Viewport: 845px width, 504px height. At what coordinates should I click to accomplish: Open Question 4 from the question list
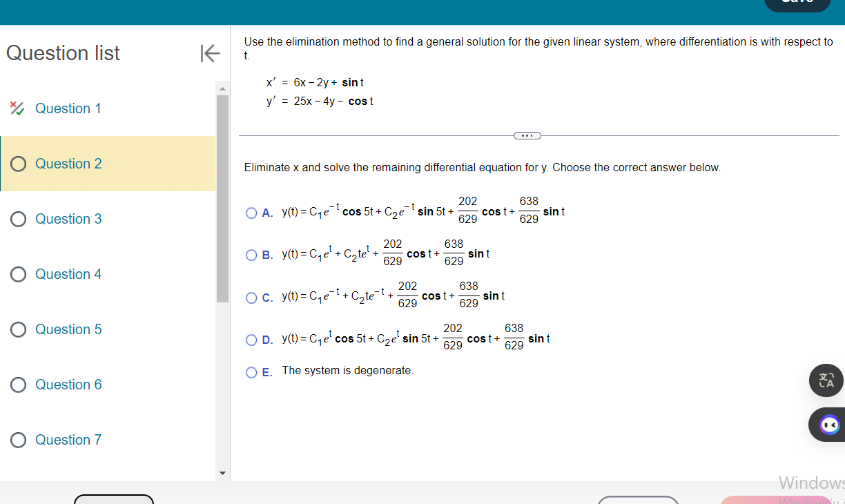pyautogui.click(x=68, y=274)
